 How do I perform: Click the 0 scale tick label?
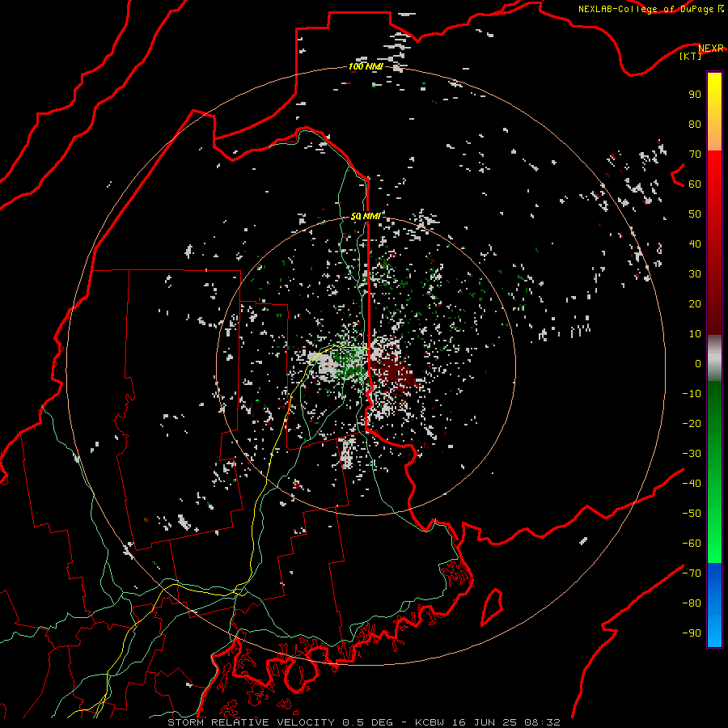698,363
